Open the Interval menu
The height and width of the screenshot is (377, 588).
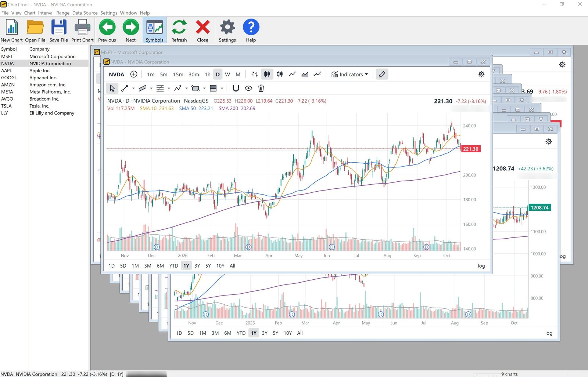click(x=46, y=13)
